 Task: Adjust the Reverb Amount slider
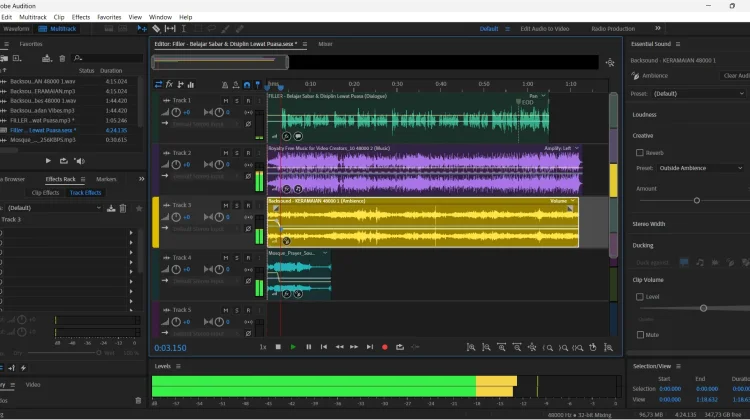(696, 200)
